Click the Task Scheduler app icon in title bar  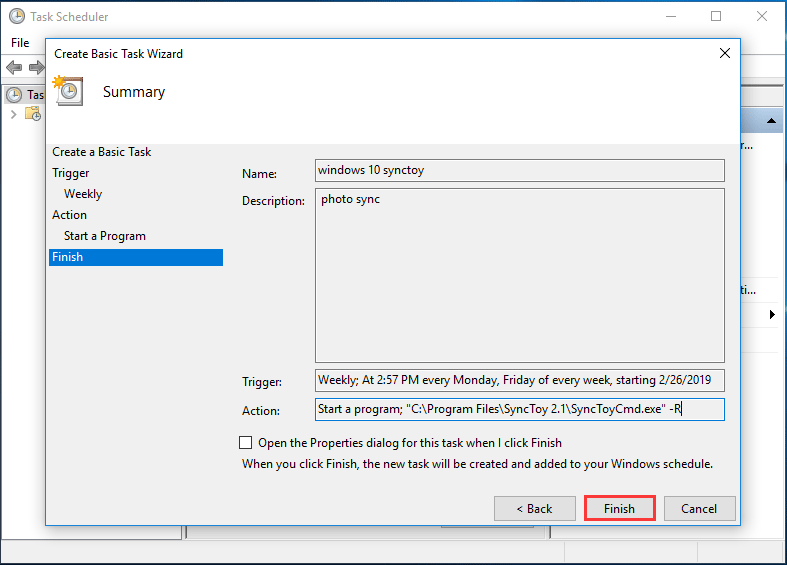pyautogui.click(x=17, y=16)
